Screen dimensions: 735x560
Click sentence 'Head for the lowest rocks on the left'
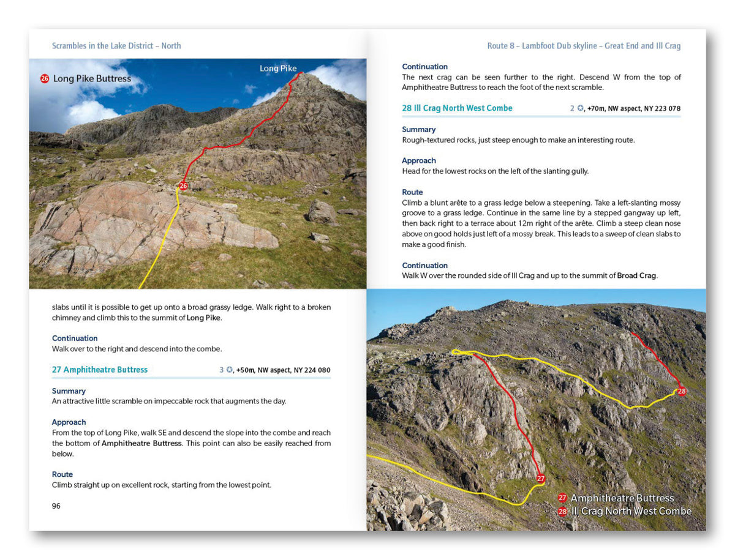[495, 171]
